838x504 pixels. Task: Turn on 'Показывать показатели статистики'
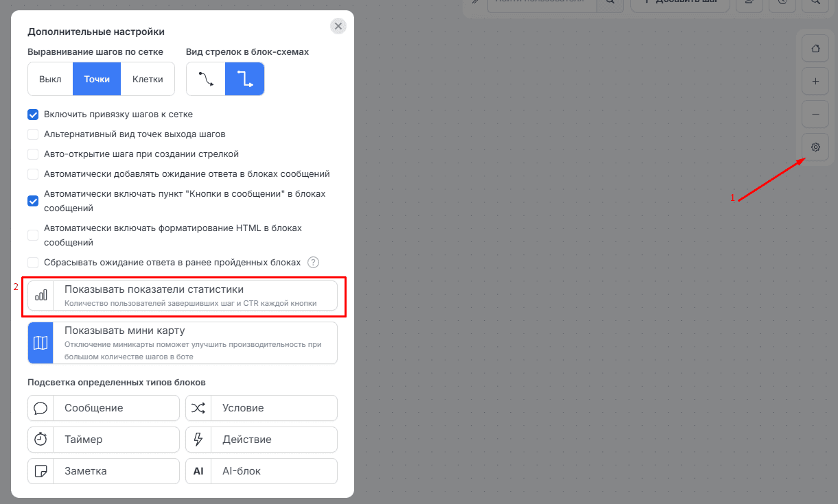coord(183,296)
